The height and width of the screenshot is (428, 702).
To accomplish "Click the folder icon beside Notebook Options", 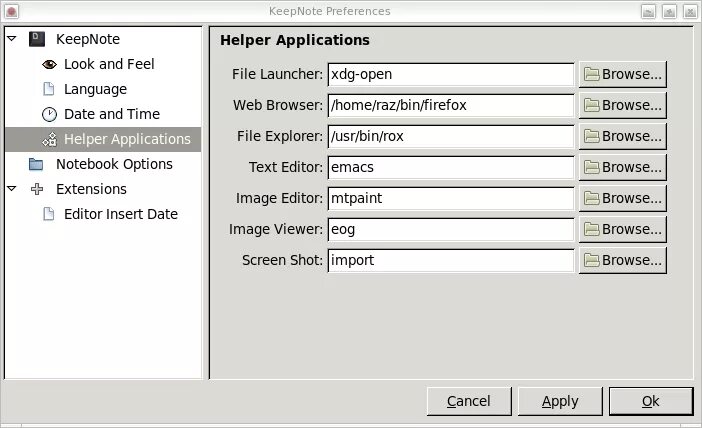I will [36, 164].
